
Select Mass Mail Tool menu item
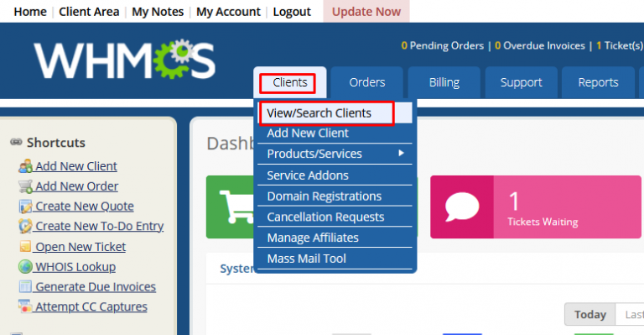335,259
